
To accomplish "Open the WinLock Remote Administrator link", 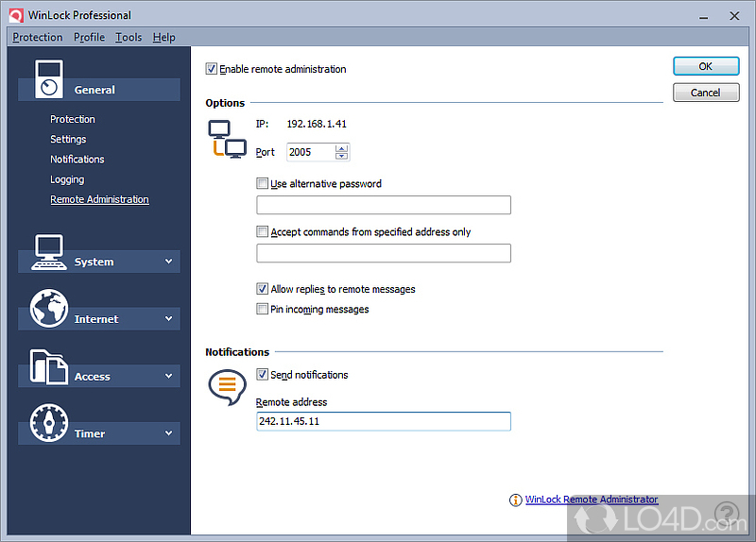I will 592,500.
